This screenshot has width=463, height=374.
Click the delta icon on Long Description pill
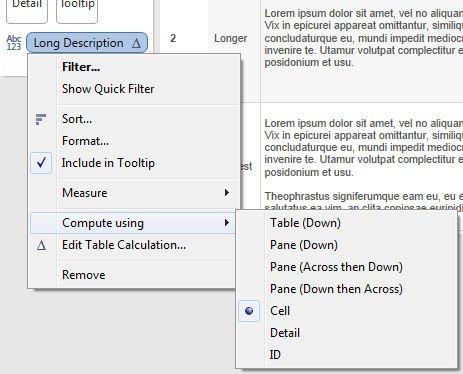136,43
